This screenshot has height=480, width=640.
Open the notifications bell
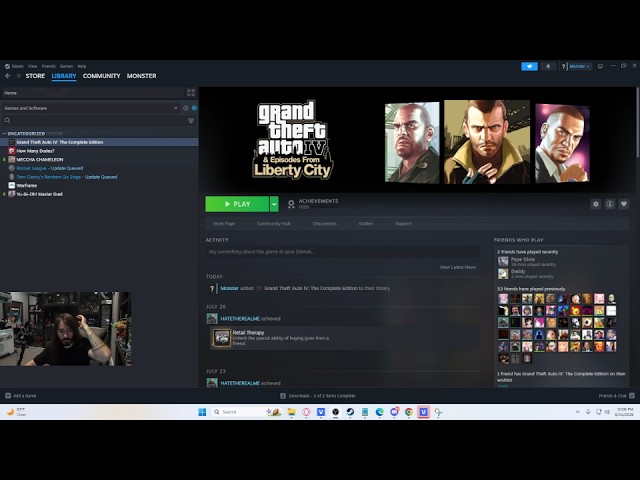(x=548, y=66)
